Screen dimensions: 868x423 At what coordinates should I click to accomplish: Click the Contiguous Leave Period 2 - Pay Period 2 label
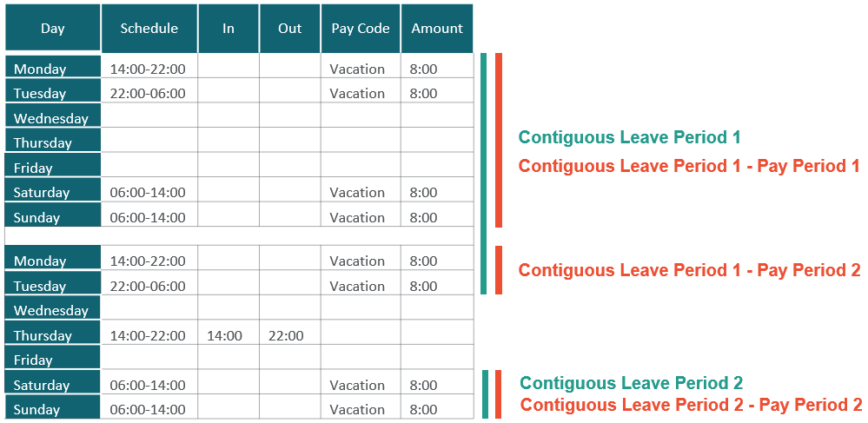click(691, 405)
